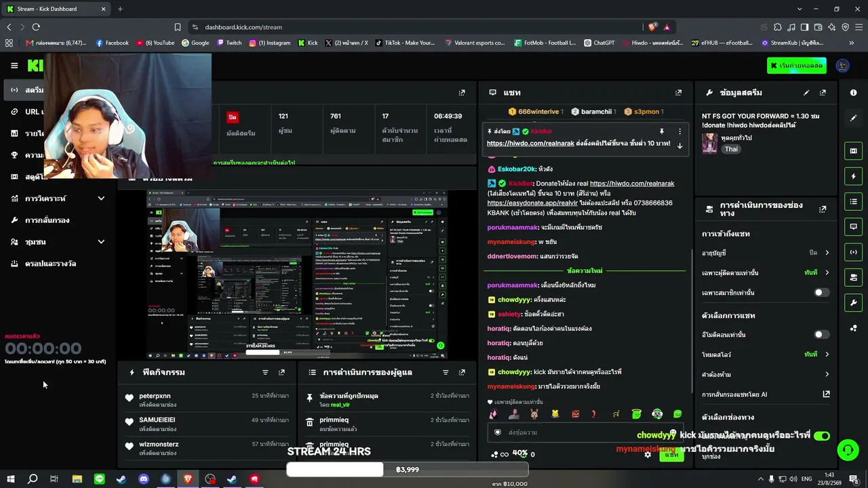Viewport: 868px width, 488px height.
Task: Turn off the green channel options switch
Action: [x=821, y=436]
